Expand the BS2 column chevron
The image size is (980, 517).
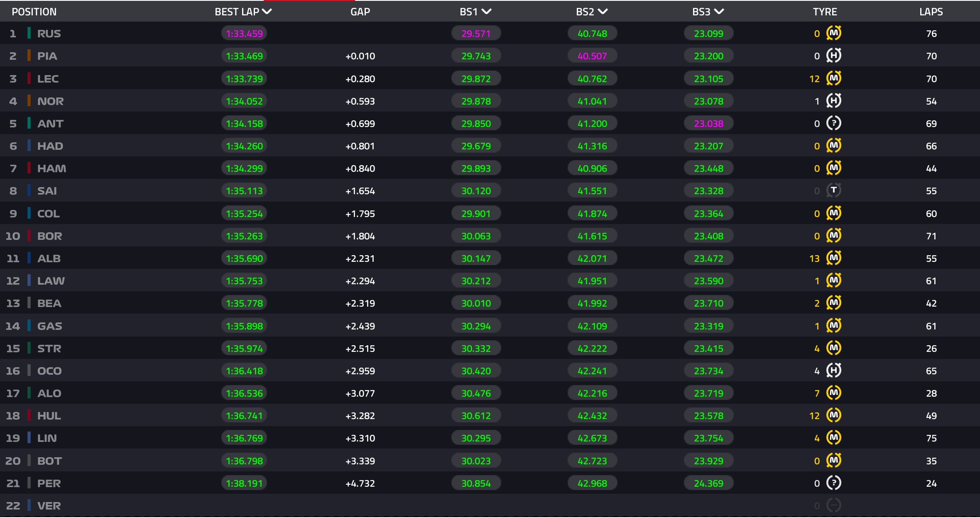[603, 12]
